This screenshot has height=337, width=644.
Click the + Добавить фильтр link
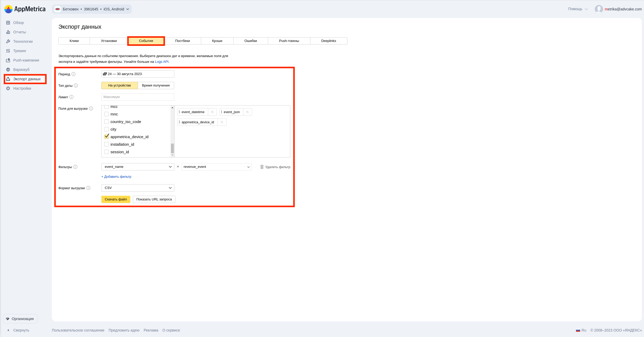coord(116,177)
